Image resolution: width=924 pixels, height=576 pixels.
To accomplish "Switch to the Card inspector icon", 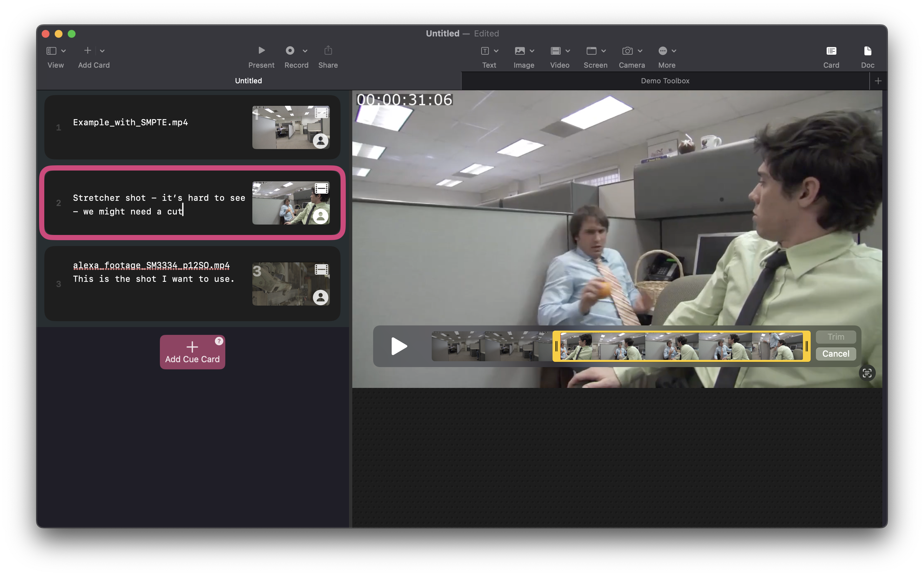I will (831, 51).
